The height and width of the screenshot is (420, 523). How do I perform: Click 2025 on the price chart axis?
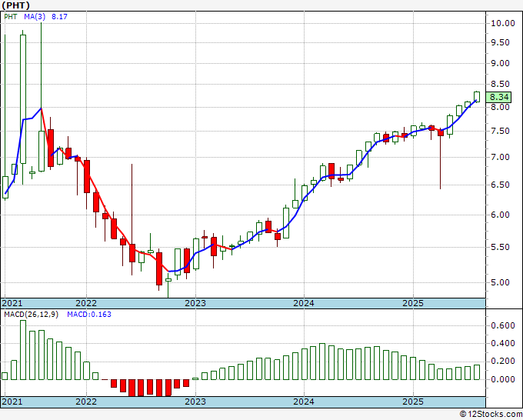click(x=412, y=303)
